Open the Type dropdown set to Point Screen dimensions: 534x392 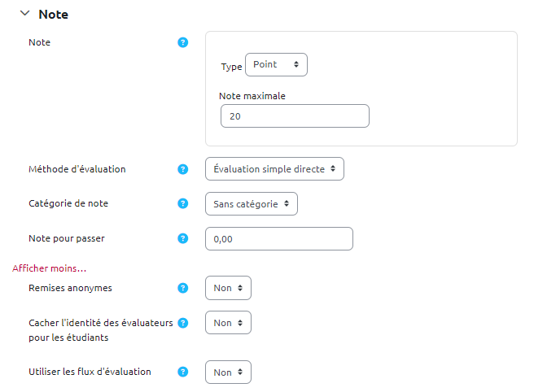pos(276,64)
